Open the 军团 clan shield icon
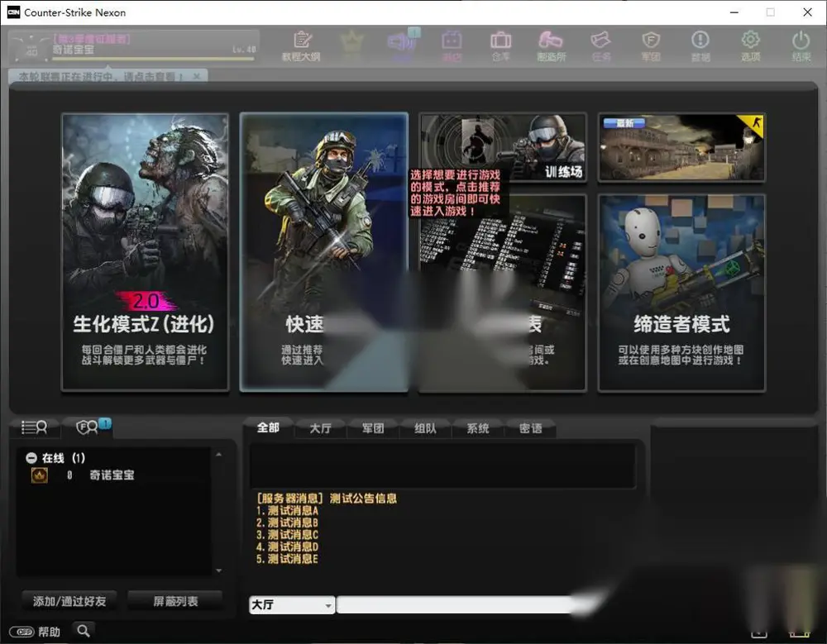Screen dimensions: 827x644 click(651, 46)
